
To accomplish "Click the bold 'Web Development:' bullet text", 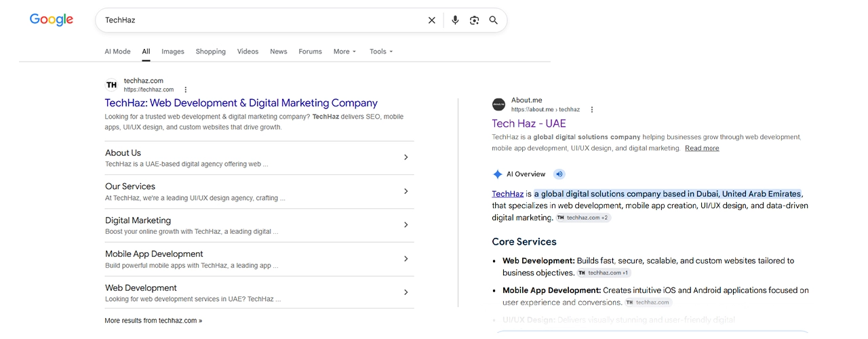I will [538, 260].
